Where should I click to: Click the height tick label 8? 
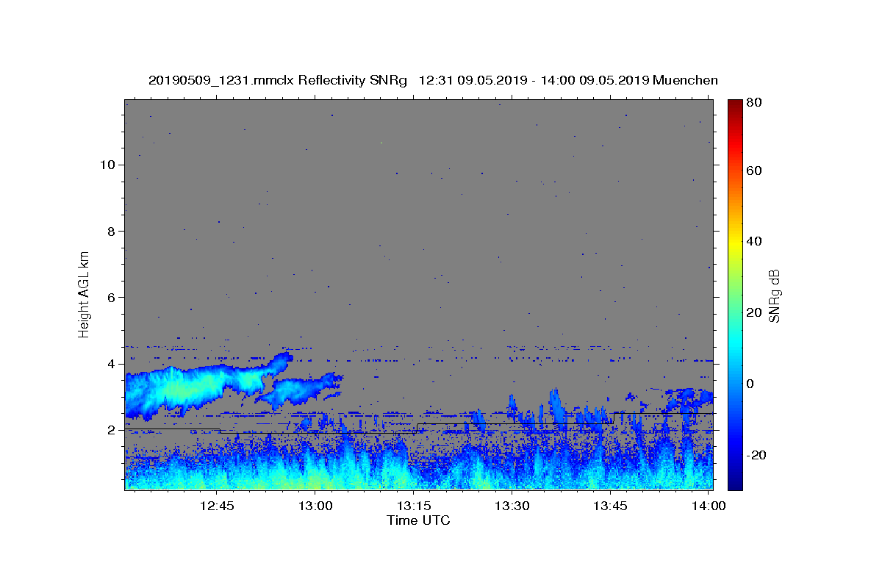point(111,231)
